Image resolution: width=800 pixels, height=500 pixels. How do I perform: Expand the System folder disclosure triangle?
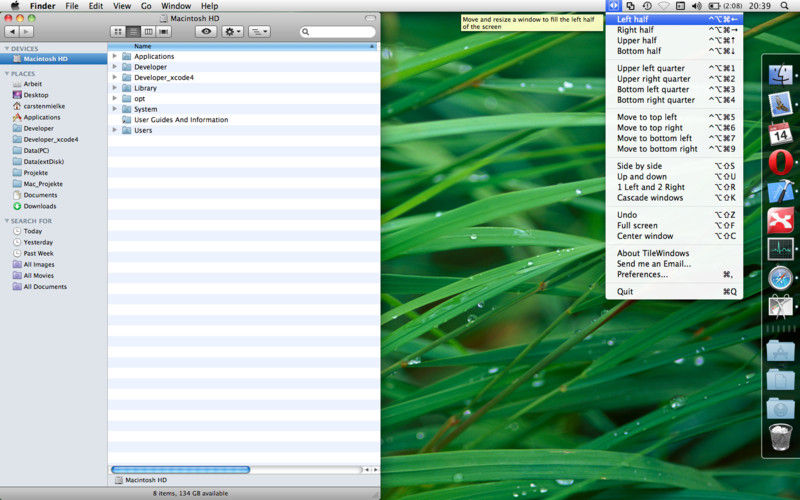[115, 109]
